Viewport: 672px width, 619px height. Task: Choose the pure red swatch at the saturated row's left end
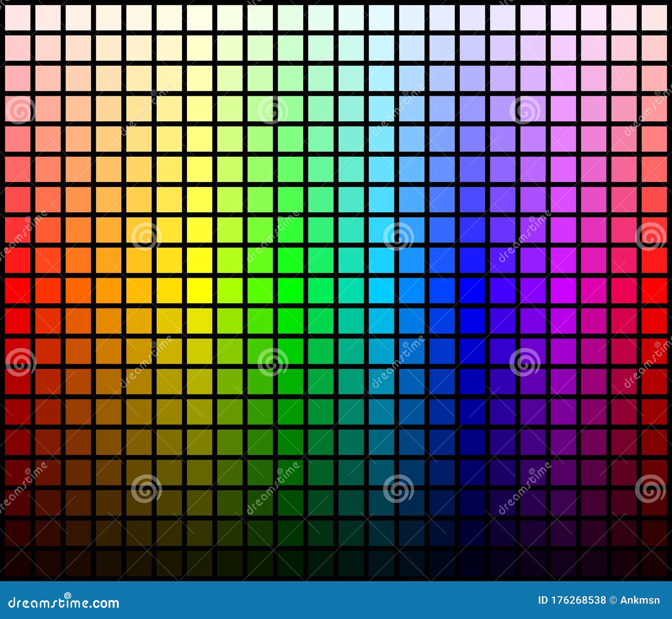click(18, 290)
